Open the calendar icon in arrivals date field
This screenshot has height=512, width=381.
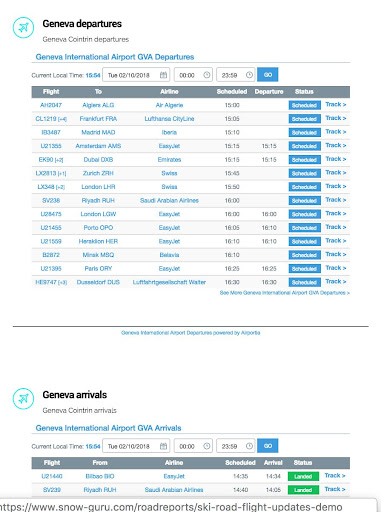pyautogui.click(x=163, y=446)
